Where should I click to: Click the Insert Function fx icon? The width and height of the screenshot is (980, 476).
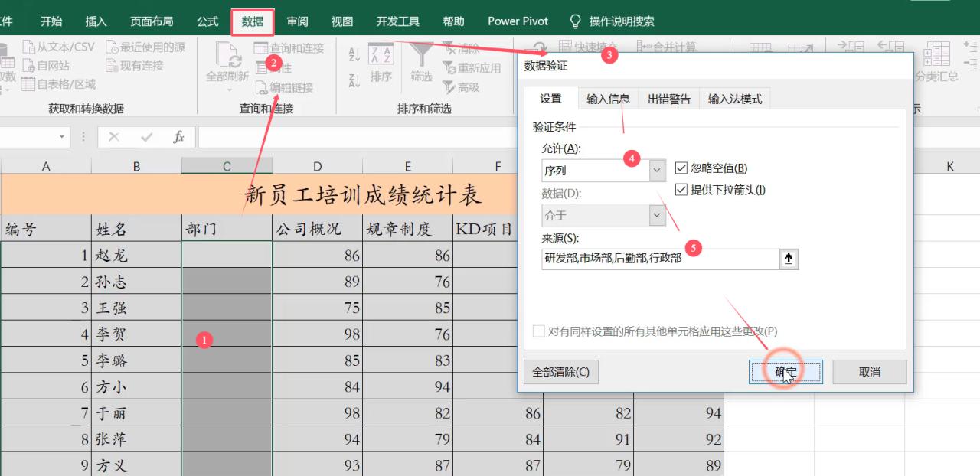(178, 137)
